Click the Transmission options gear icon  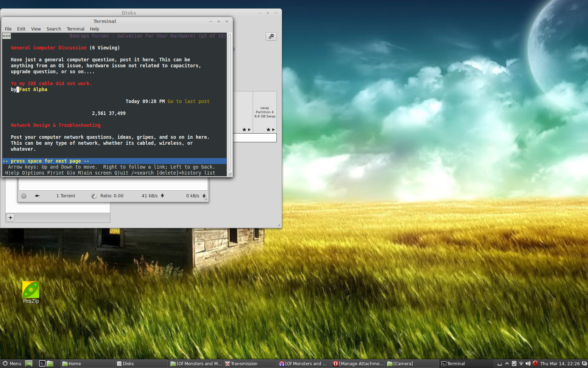point(24,196)
